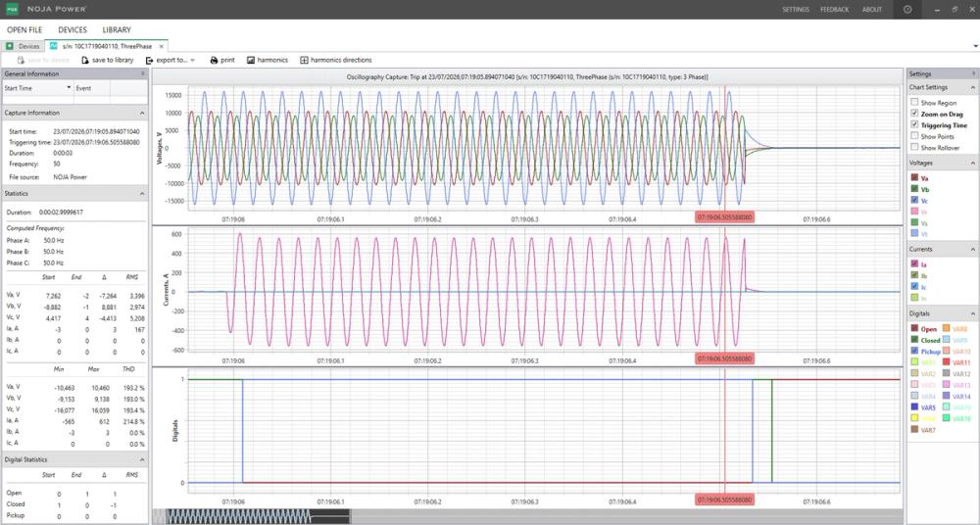
Task: Click the trigger time marker under Currents chart
Action: [x=724, y=359]
